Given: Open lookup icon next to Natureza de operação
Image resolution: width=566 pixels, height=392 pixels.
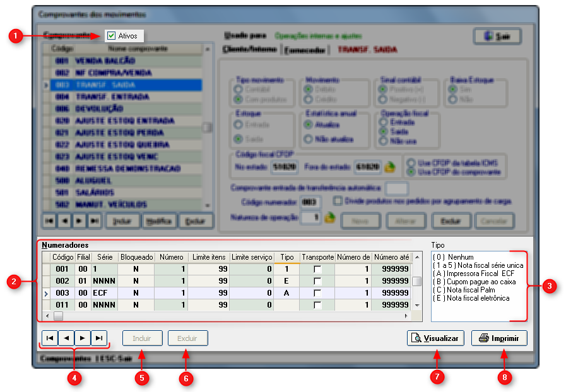Looking at the screenshot, I should click(x=329, y=217).
